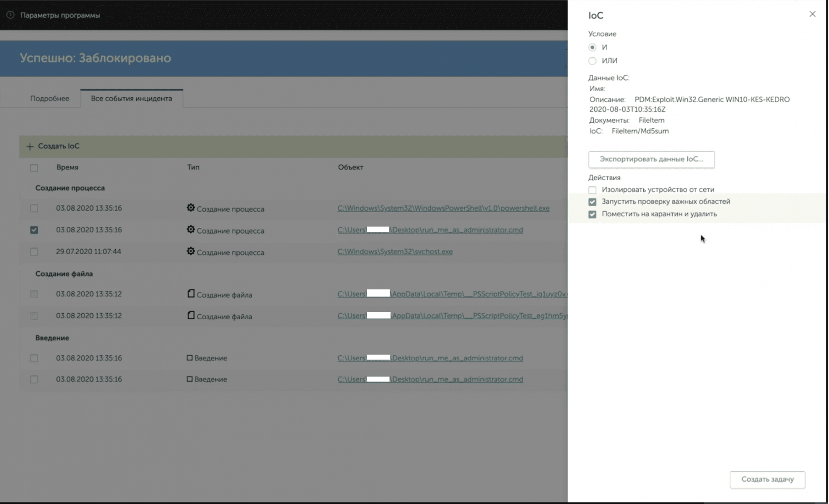This screenshot has height=504, width=829.
Task: Click the gear icon on the svchost.exe row
Action: pos(191,251)
